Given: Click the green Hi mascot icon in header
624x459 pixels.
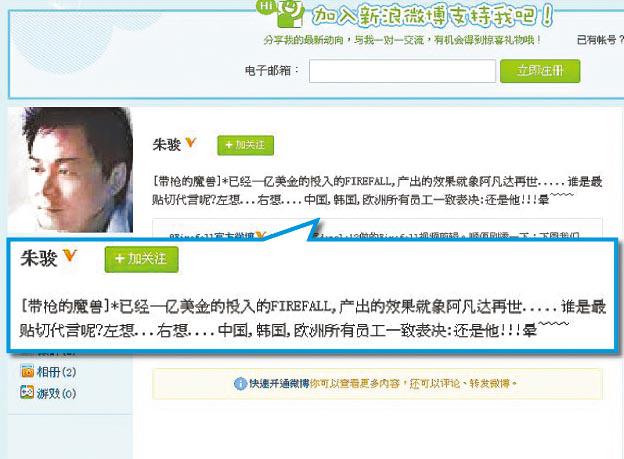Looking at the screenshot, I should (x=281, y=13).
